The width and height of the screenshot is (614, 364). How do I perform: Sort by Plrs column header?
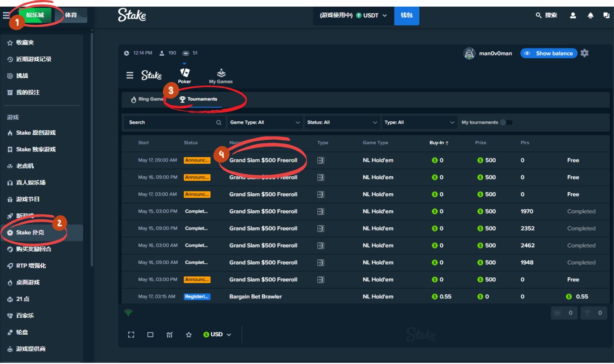click(525, 143)
